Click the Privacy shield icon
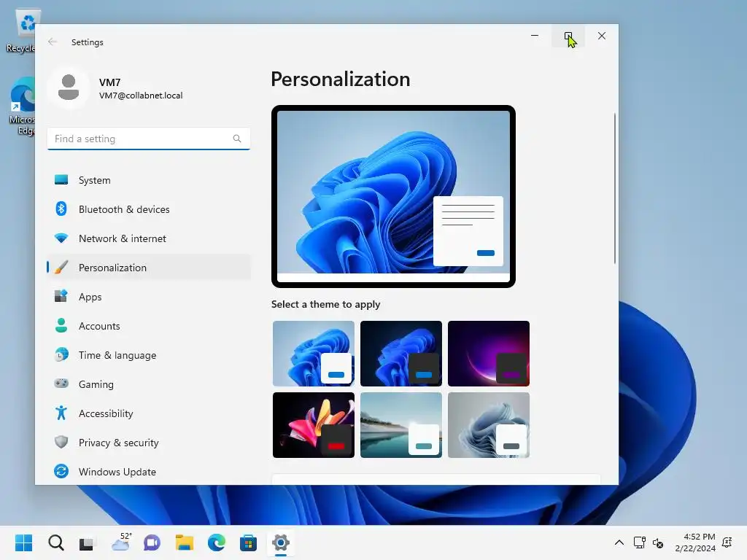Screen dimensions: 747x560 click(x=61, y=442)
